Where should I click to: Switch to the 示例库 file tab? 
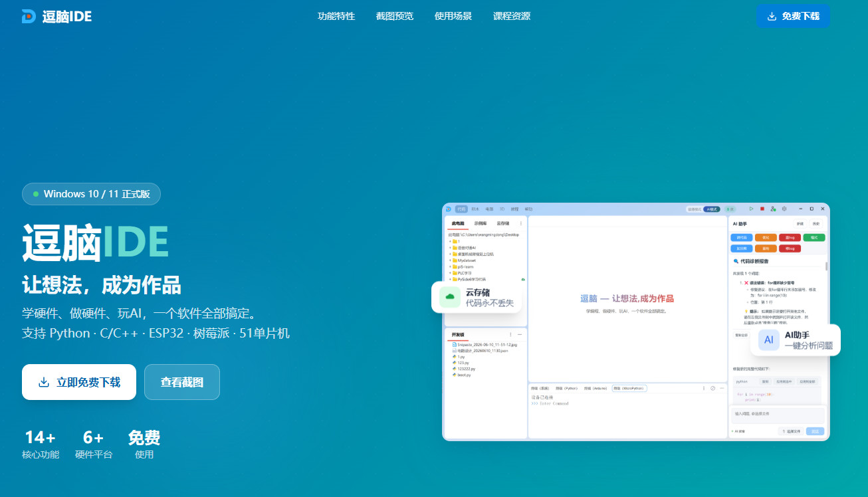480,224
